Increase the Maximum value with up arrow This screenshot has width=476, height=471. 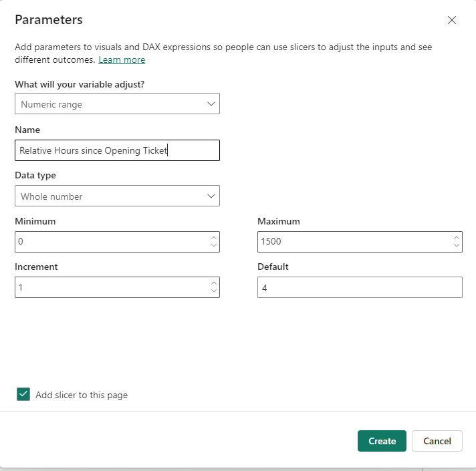[x=456, y=238]
